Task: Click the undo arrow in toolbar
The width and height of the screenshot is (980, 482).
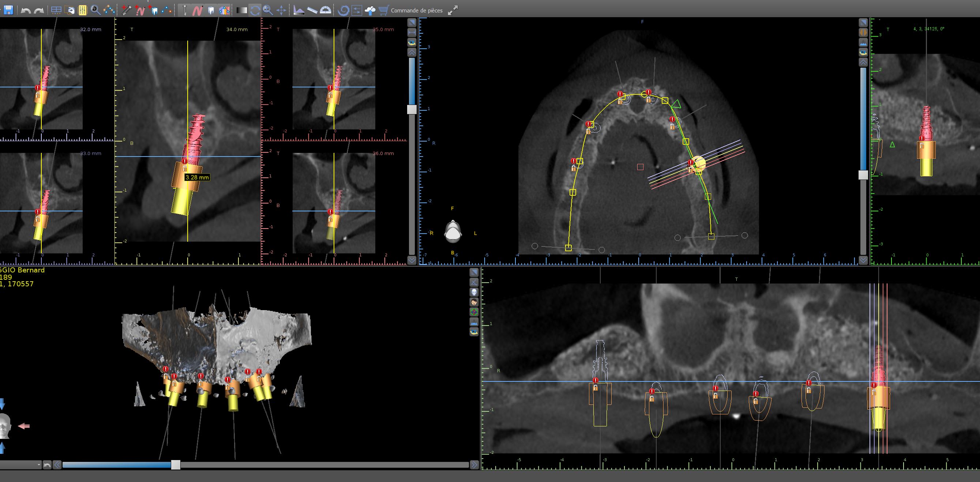Action: pos(26,10)
